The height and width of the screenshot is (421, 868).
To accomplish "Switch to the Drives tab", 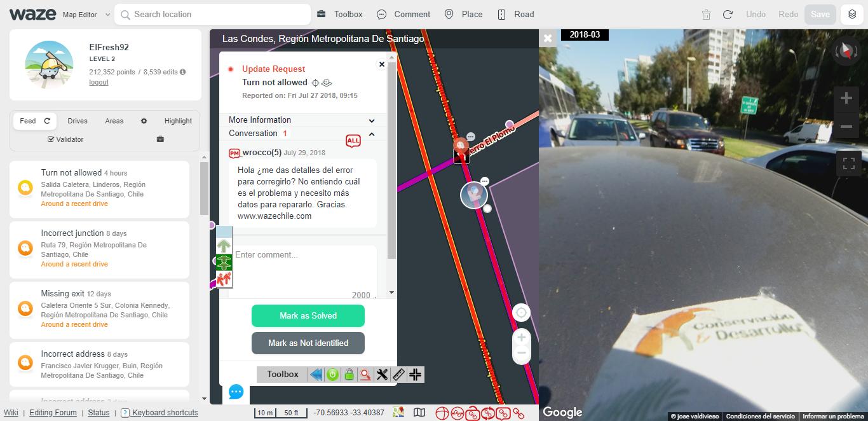I will point(77,121).
